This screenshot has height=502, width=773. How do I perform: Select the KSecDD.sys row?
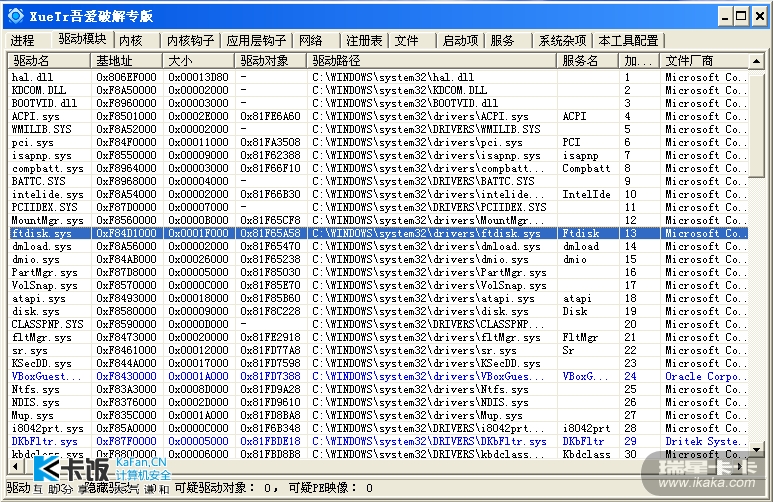(x=378, y=363)
